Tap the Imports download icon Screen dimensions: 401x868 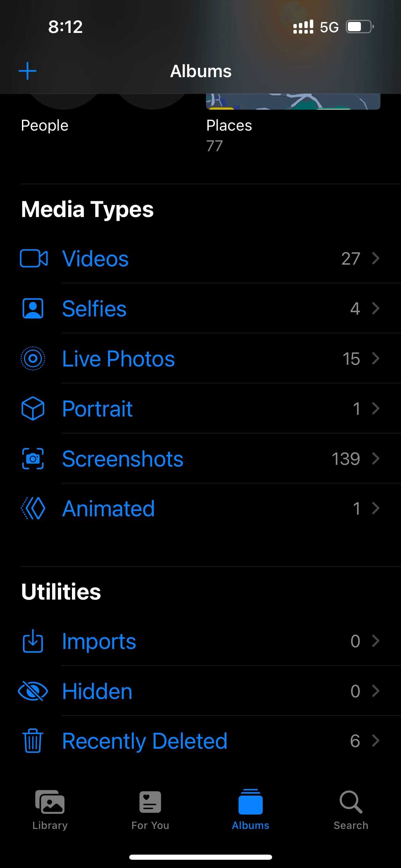[33, 641]
